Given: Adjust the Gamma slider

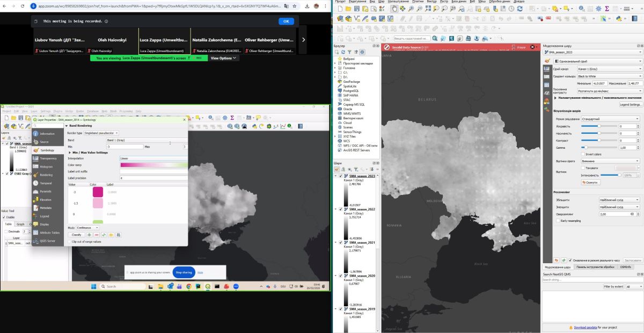Looking at the screenshot, I should (585, 147).
